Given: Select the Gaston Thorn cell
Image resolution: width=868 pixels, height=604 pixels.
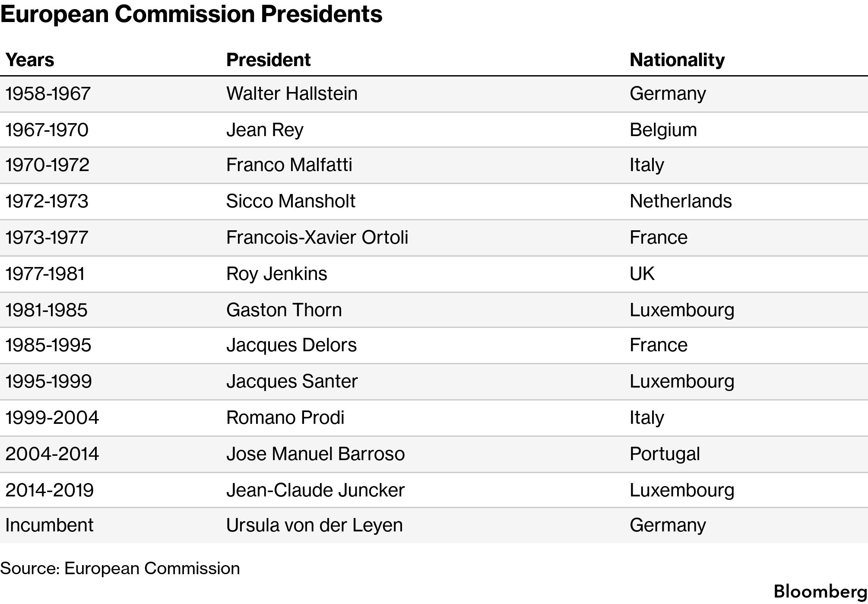Looking at the screenshot, I should pos(284,310).
